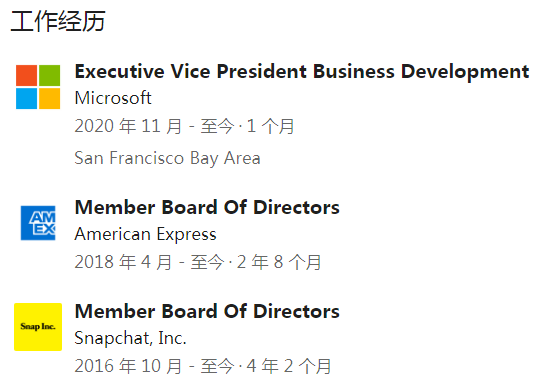Click the 2020 年 11 月 date range
The height and width of the screenshot is (388, 550).
(154, 126)
